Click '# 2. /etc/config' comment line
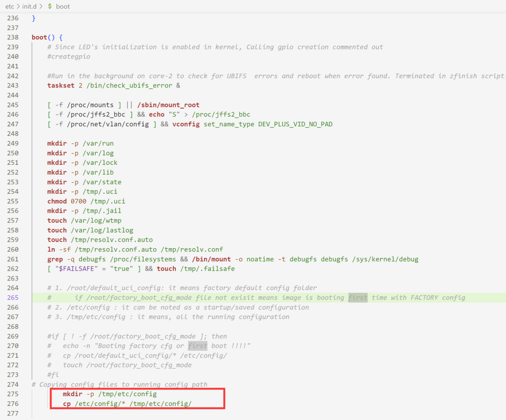506x420 pixels. 178,308
